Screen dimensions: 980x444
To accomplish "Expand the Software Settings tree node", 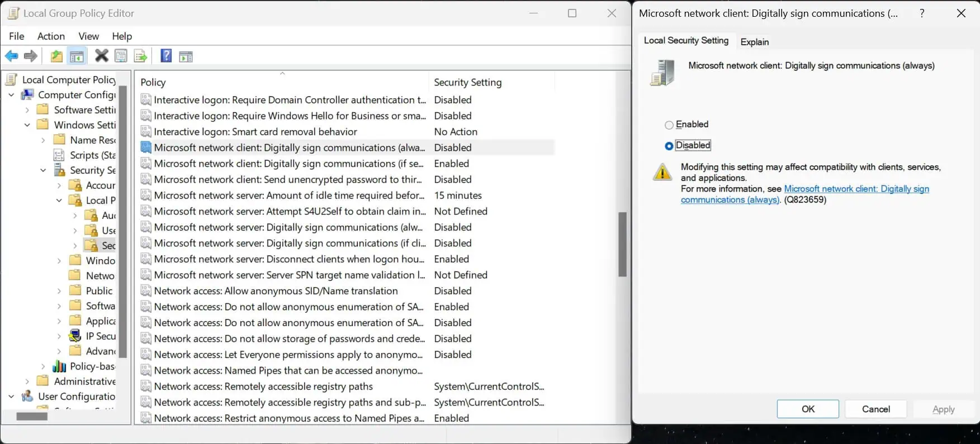I will click(27, 110).
